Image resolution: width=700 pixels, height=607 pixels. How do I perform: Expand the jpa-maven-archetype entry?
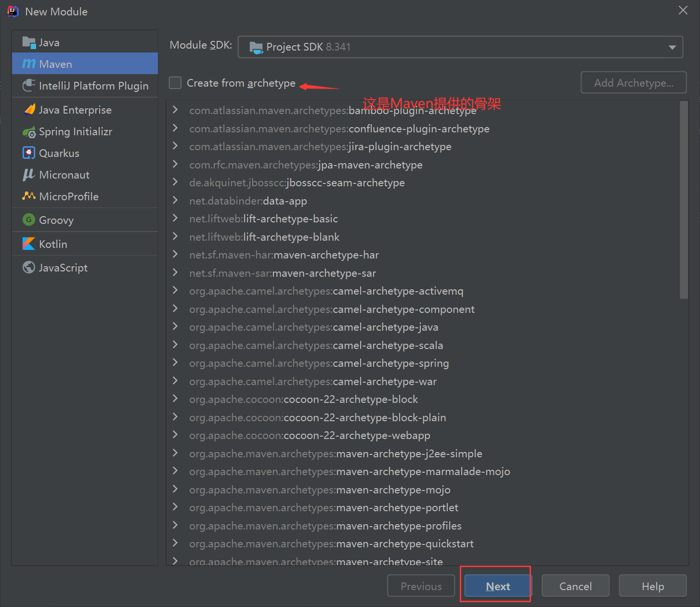pyautogui.click(x=175, y=164)
